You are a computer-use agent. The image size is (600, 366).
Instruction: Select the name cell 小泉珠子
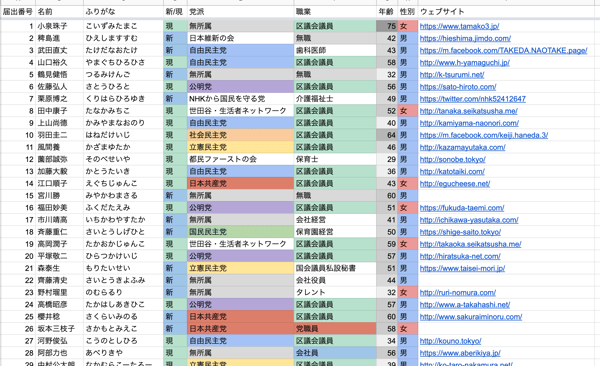[x=60, y=26]
